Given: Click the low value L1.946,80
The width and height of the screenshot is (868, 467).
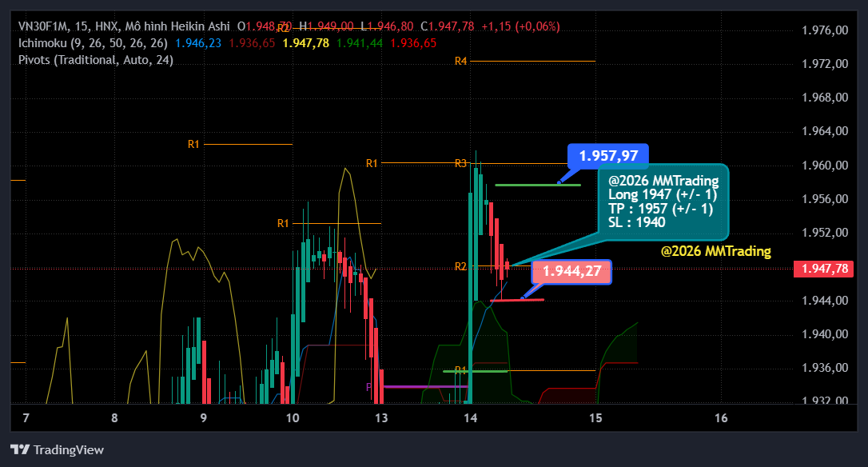Looking at the screenshot, I should click(387, 26).
